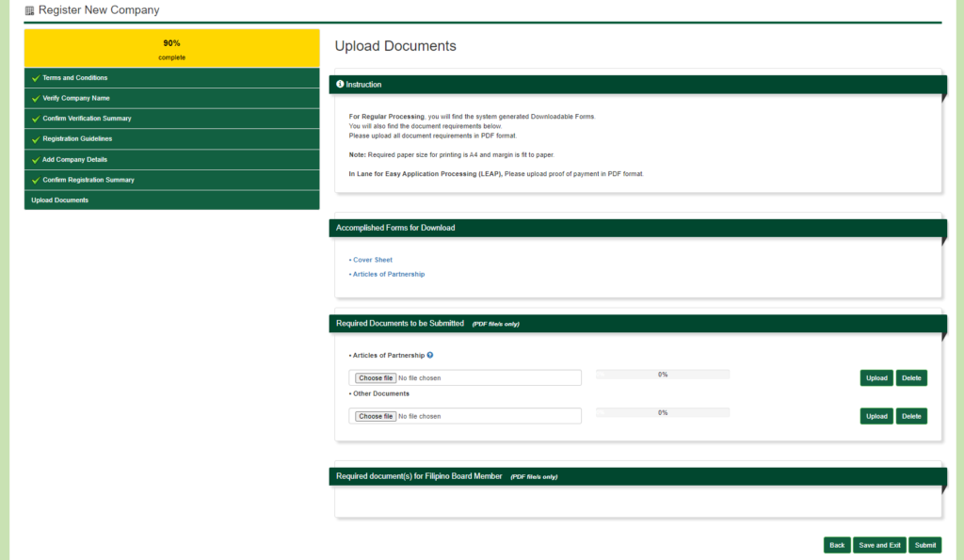Click the help icon beside Articles of Partnership
This screenshot has width=964, height=560.
click(430, 355)
